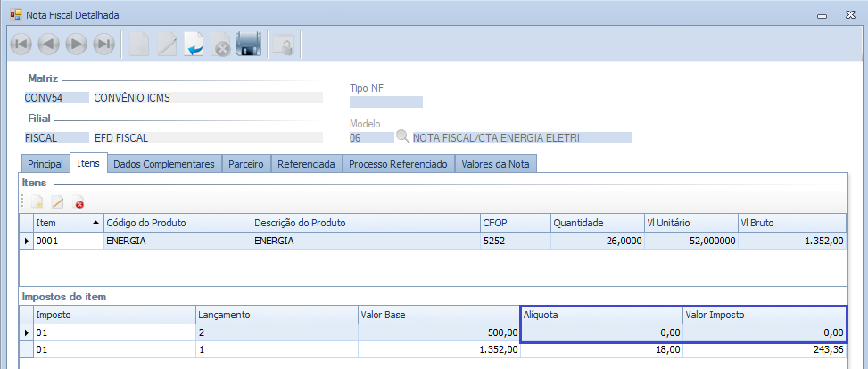Select the Itens tab

tap(88, 163)
